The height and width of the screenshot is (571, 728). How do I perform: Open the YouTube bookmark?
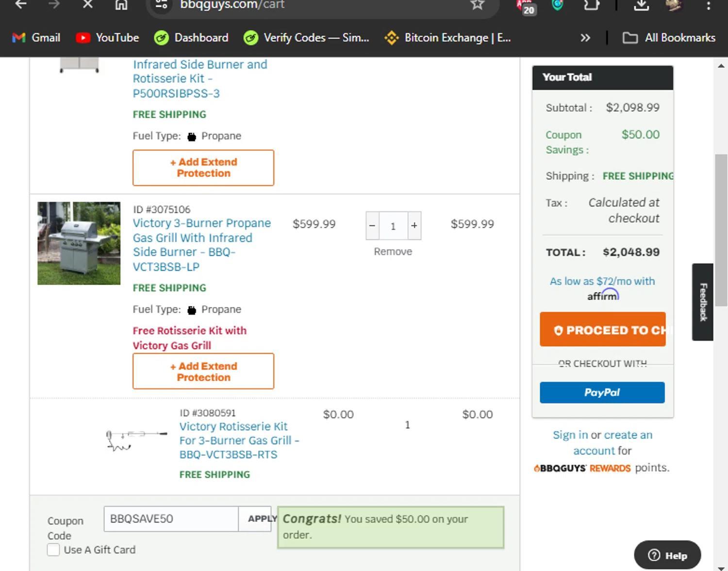click(107, 38)
